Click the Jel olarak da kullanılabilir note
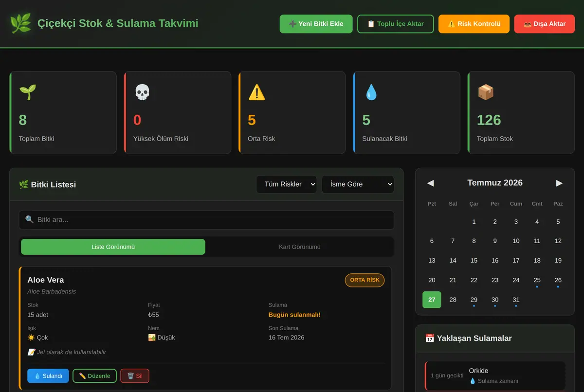This screenshot has height=392, width=584. pos(67,352)
